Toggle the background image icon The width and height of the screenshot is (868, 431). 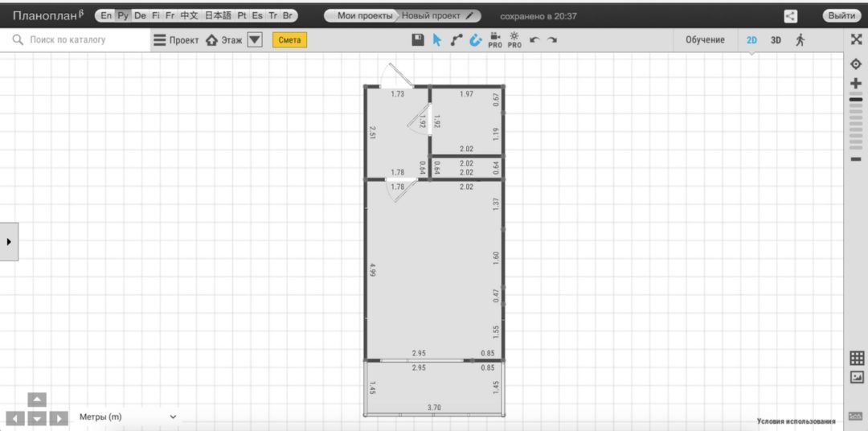coord(856,377)
